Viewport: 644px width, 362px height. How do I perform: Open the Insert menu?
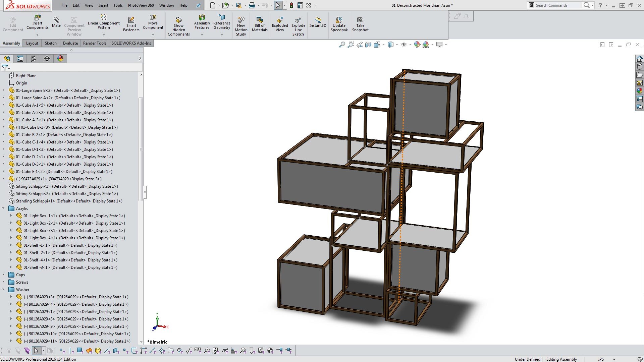pos(103,5)
